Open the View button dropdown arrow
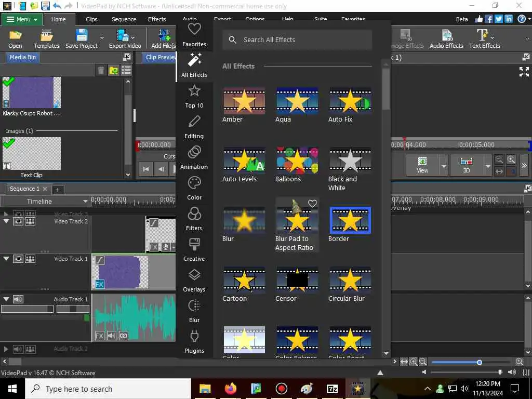The width and height of the screenshot is (532, 399). (444, 166)
